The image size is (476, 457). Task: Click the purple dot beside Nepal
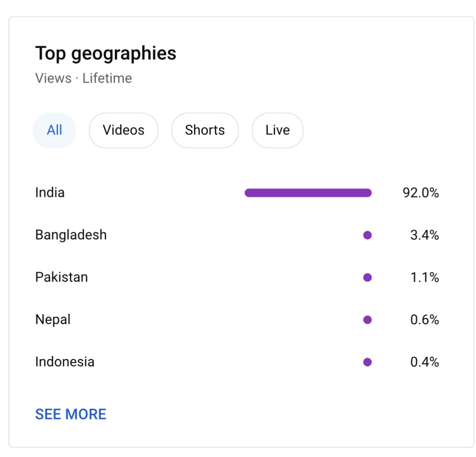pos(368,320)
